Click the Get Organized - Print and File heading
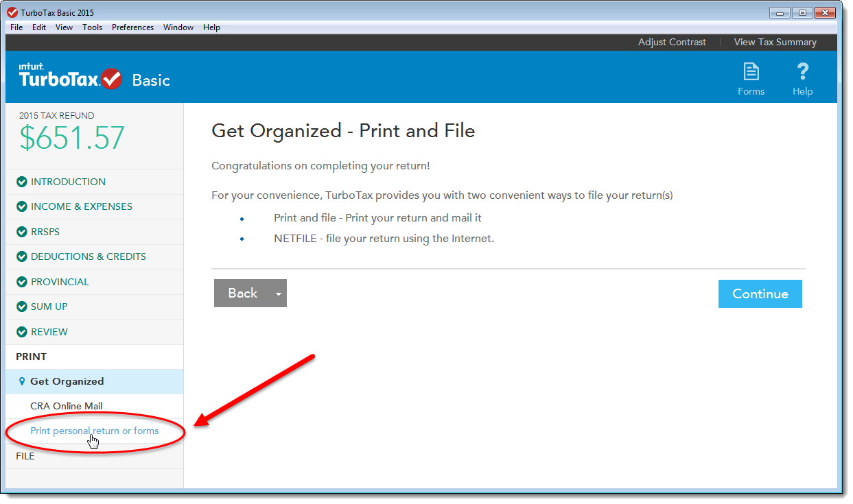The width and height of the screenshot is (853, 504). tap(343, 131)
